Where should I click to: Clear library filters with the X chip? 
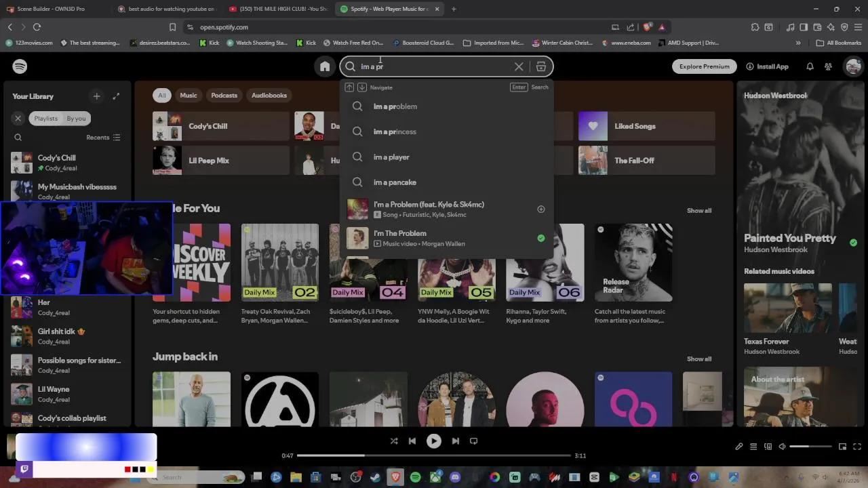pyautogui.click(x=18, y=119)
